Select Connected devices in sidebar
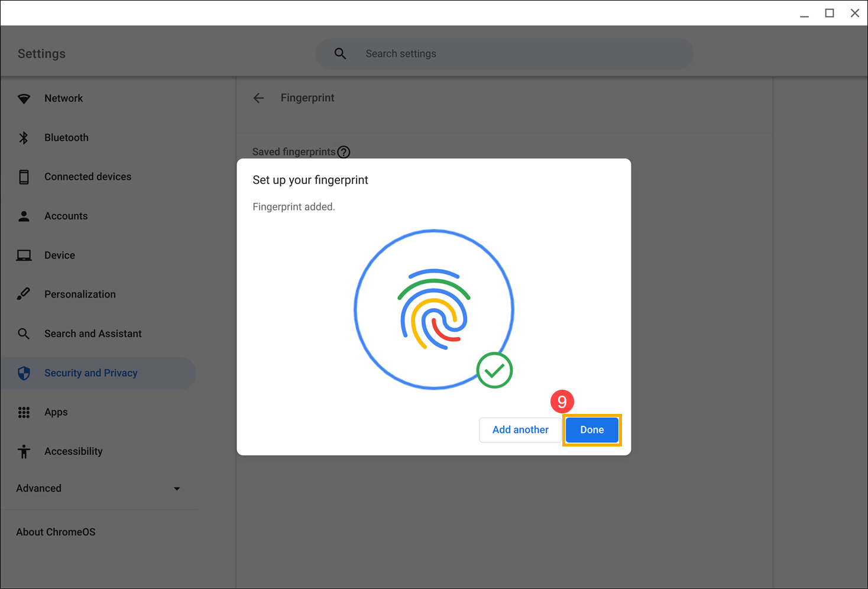The height and width of the screenshot is (589, 868). [98, 177]
